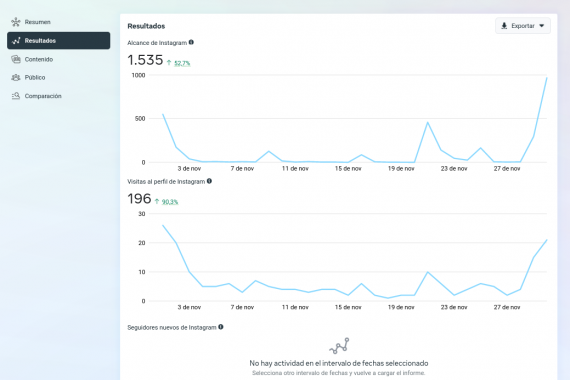Open the Público section
This screenshot has height=380, width=570.
35,77
